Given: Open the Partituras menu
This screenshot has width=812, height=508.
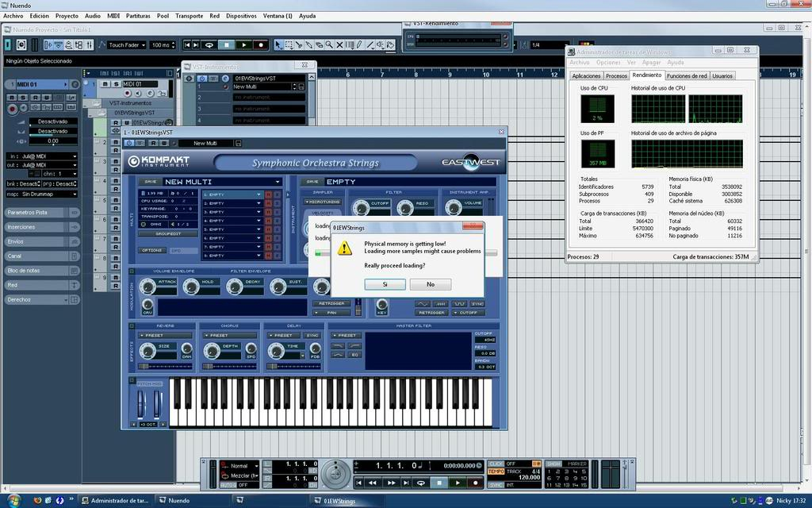Looking at the screenshot, I should [x=138, y=16].
